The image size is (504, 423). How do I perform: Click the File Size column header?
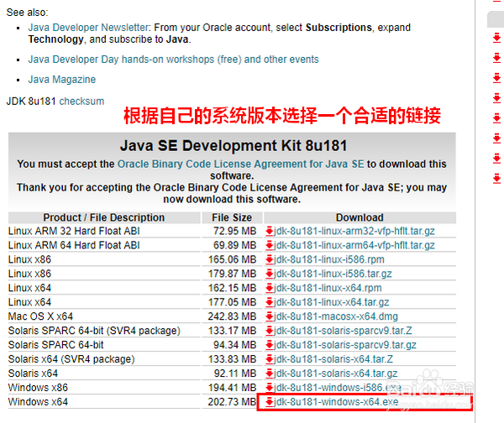[x=232, y=217]
